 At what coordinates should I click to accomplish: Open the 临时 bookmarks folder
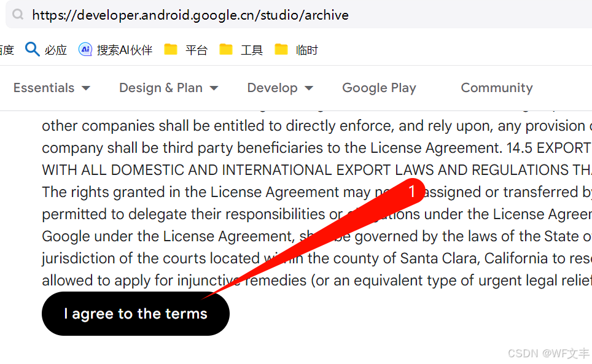coord(296,50)
